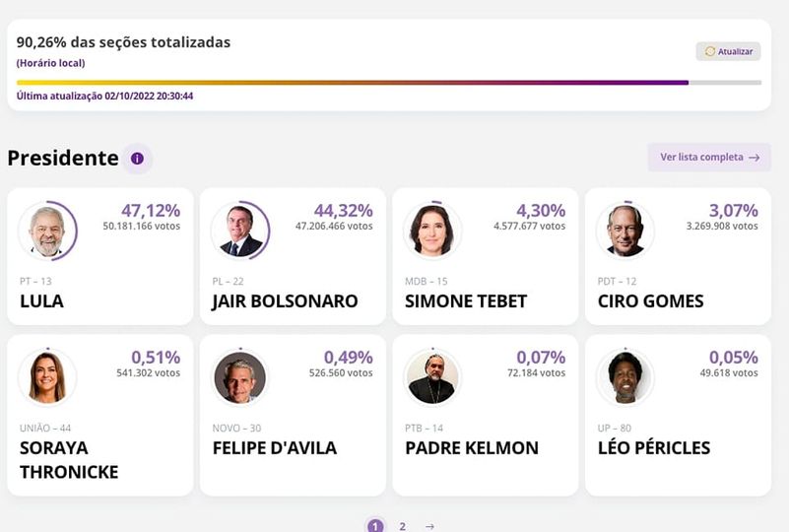Select Simone Tebet's portrait
789x532 pixels.
tap(431, 232)
